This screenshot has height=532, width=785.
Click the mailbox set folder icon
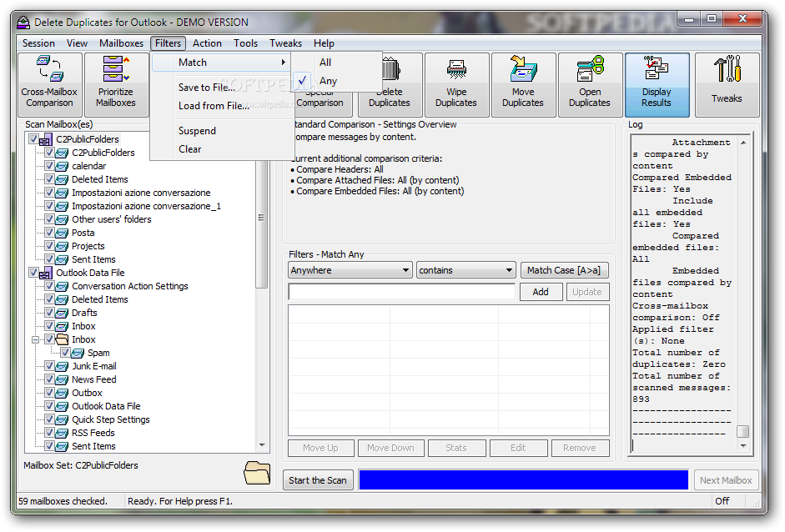coord(257,473)
